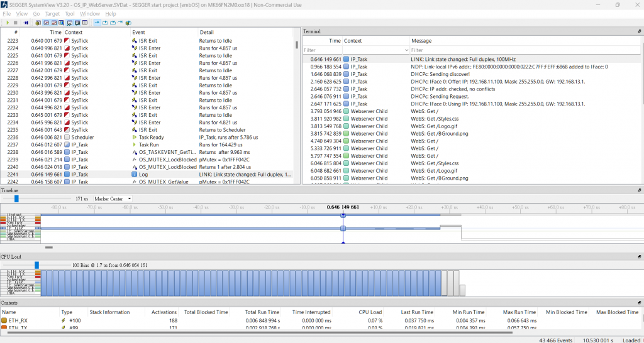
Task: Click the blue loop-arrow icon with the X mark
Action: [113, 23]
